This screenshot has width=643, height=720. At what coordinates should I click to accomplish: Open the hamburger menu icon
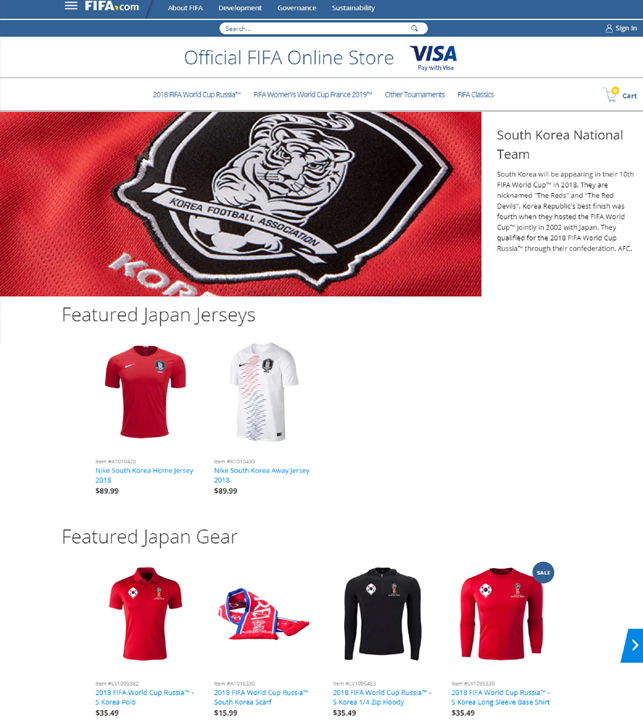[x=71, y=6]
